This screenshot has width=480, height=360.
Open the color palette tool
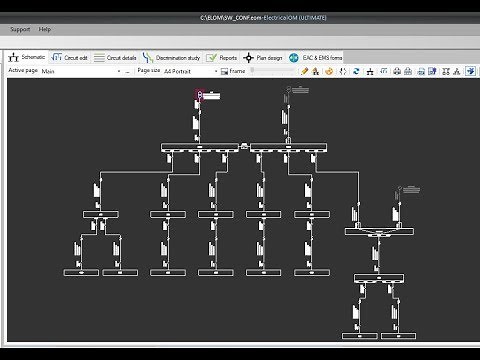329,71
